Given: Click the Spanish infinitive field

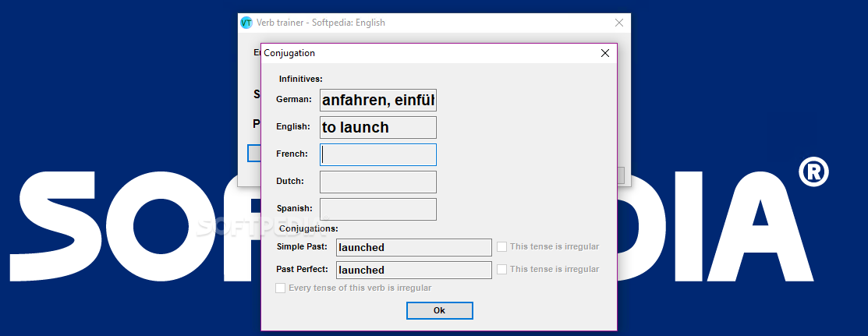Looking at the screenshot, I should point(378,209).
